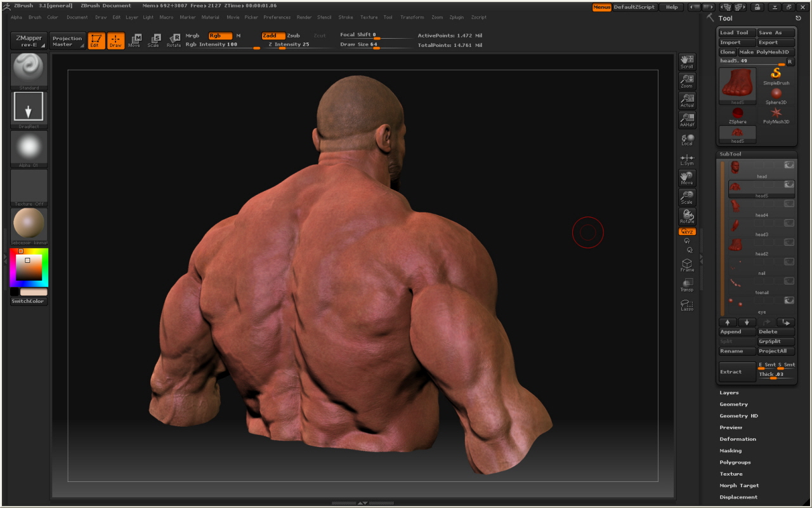Open the Stroke menu
This screenshot has width=812, height=508.
click(345, 18)
